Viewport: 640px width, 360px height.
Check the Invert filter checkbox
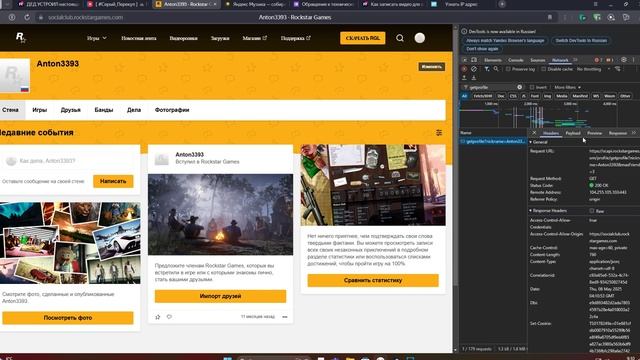click(532, 87)
